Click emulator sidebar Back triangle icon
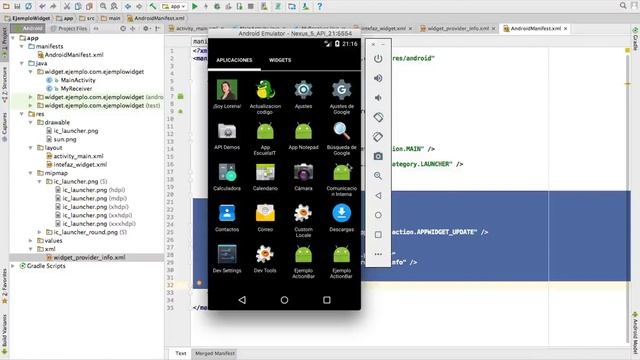This screenshot has width=640, height=360. point(378,196)
